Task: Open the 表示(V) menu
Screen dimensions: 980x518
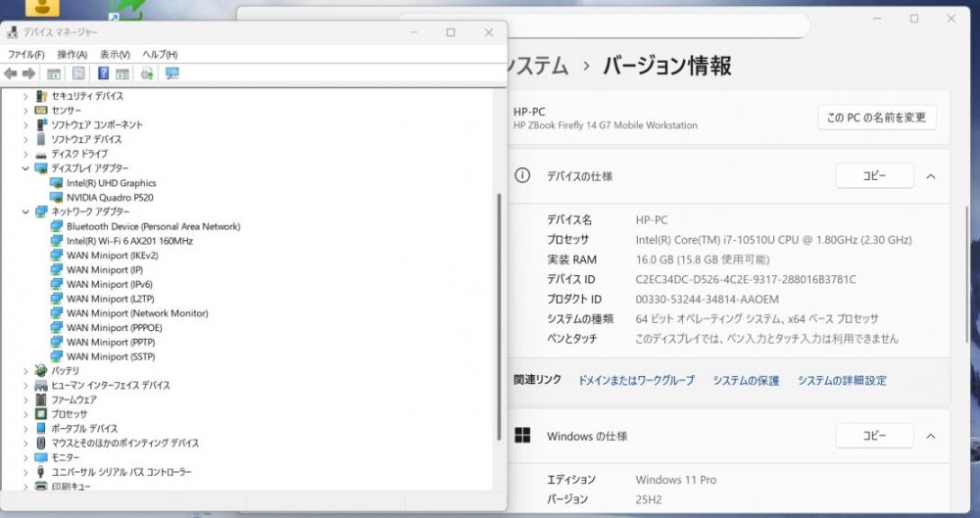Action: [x=115, y=55]
